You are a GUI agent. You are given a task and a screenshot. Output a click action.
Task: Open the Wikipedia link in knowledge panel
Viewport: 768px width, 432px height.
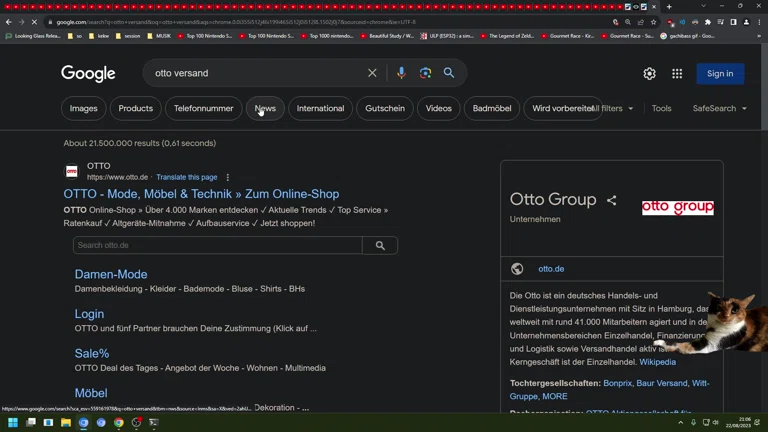(x=657, y=362)
